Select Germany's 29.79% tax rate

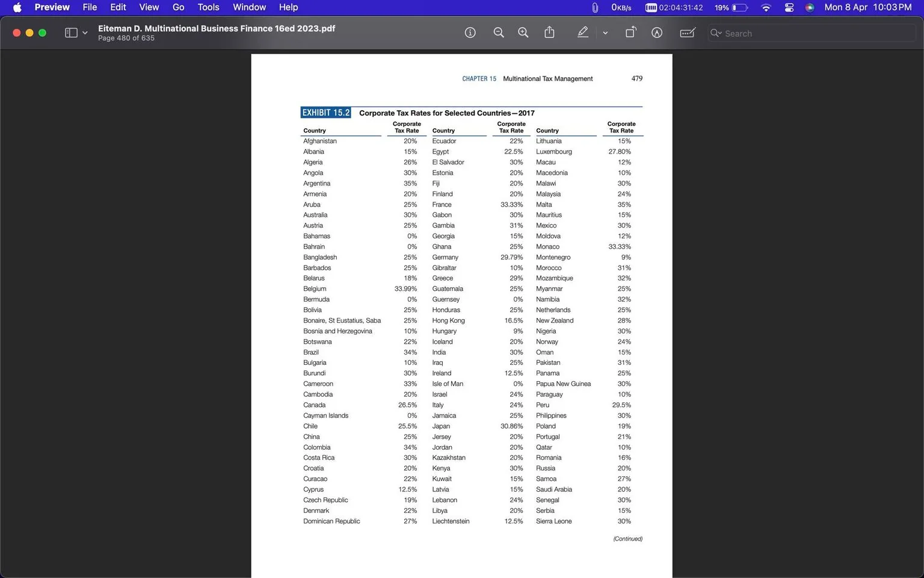pos(511,257)
